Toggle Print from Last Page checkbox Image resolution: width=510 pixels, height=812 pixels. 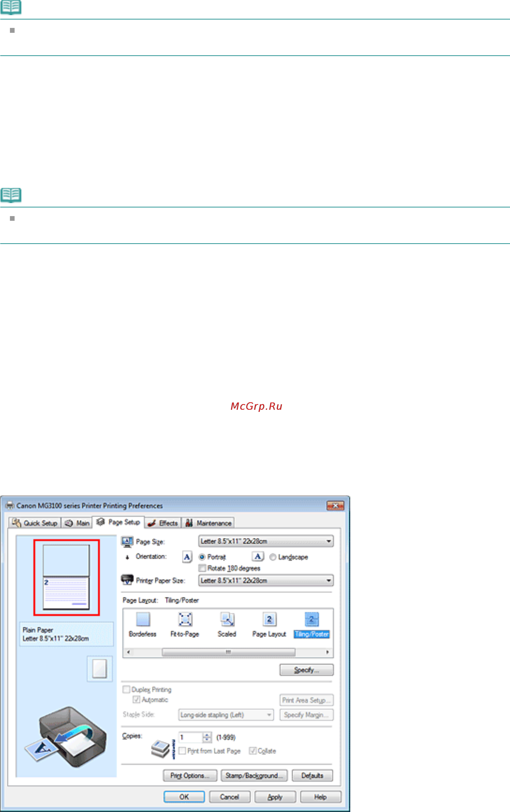click(182, 751)
